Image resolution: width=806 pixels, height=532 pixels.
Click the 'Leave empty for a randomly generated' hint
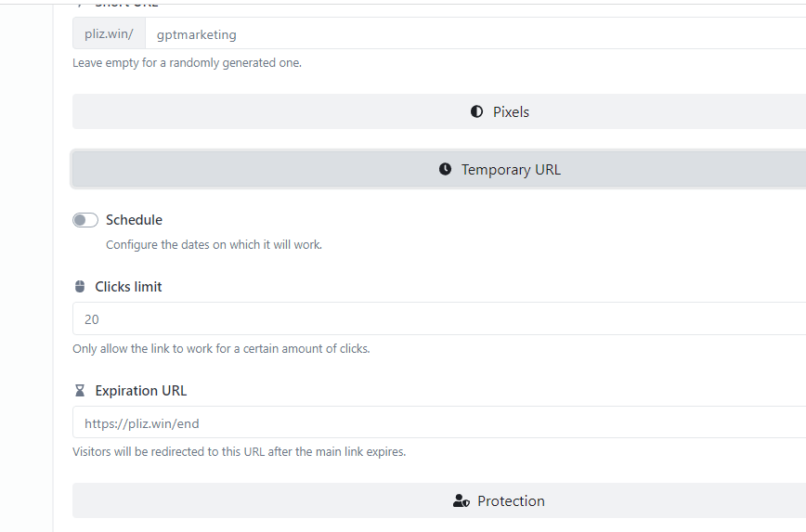tap(187, 63)
